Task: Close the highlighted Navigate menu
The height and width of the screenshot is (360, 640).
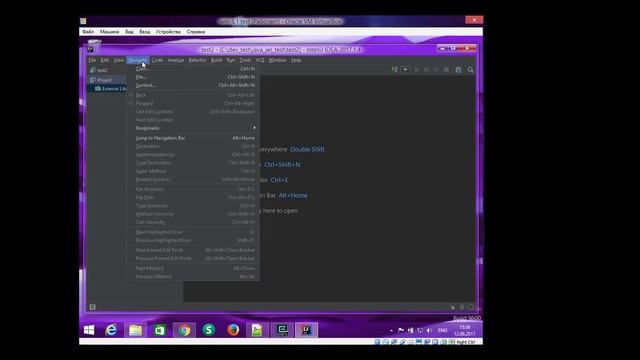Action: 138,60
